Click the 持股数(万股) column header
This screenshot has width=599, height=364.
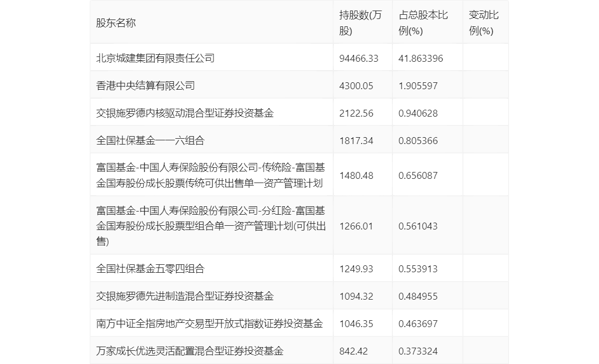tap(360, 23)
